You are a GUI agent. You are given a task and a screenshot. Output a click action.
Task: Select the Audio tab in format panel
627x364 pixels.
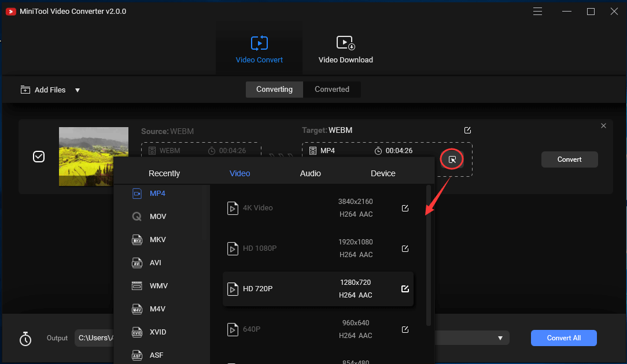click(310, 173)
